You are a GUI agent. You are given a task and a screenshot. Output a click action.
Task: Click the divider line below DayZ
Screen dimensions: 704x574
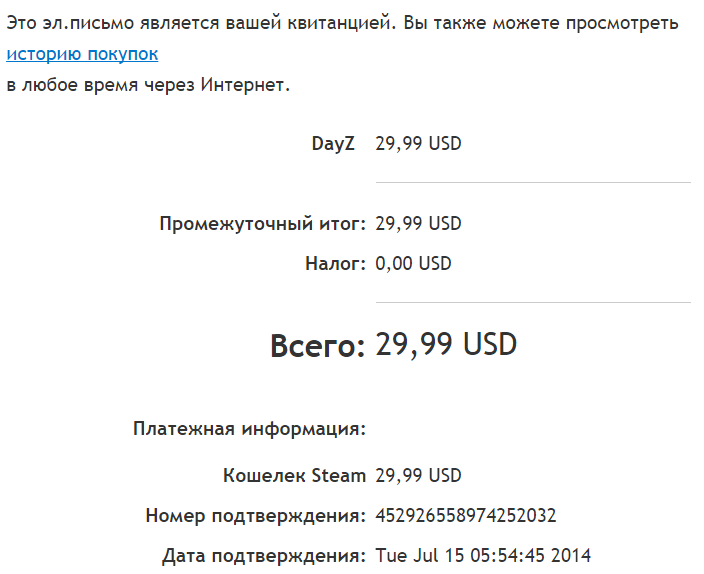click(x=533, y=182)
